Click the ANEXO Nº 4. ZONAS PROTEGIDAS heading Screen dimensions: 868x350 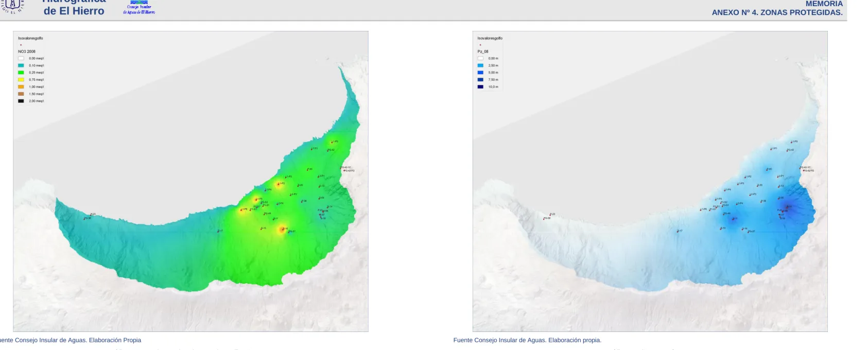[x=777, y=12]
